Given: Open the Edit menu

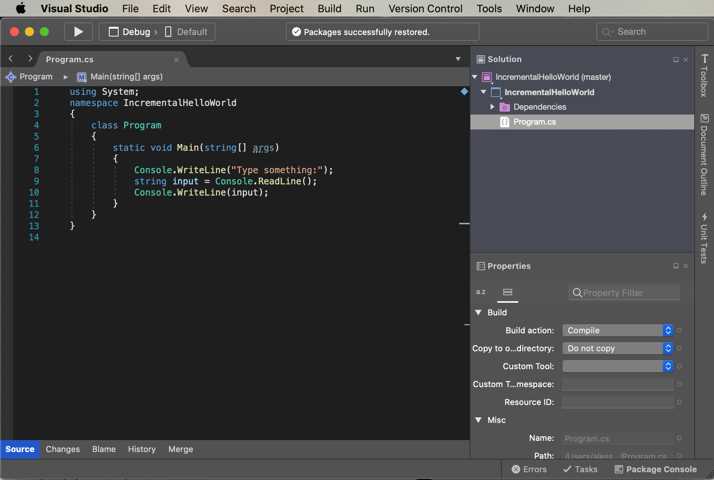Looking at the screenshot, I should [161, 8].
